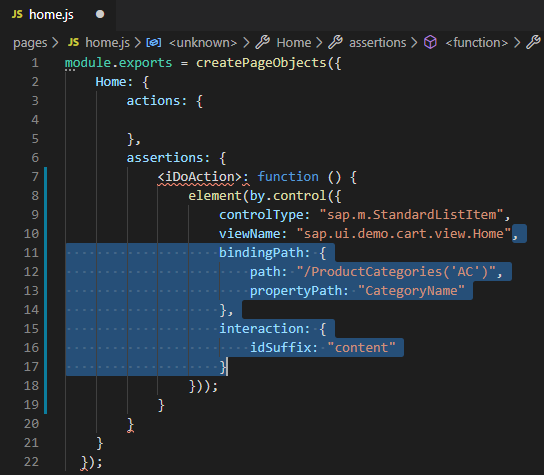
Task: Open the Home breadcrumb symbol
Action: (x=294, y=43)
